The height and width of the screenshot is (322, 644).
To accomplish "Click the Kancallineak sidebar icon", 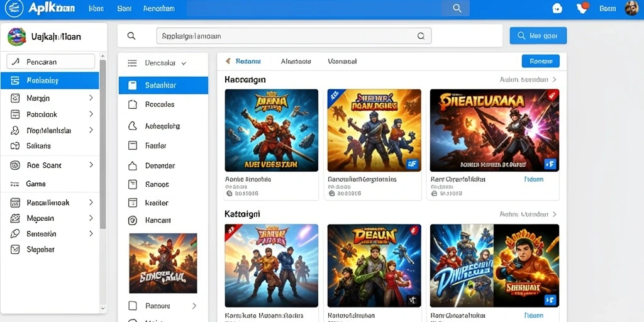I will coord(15,203).
